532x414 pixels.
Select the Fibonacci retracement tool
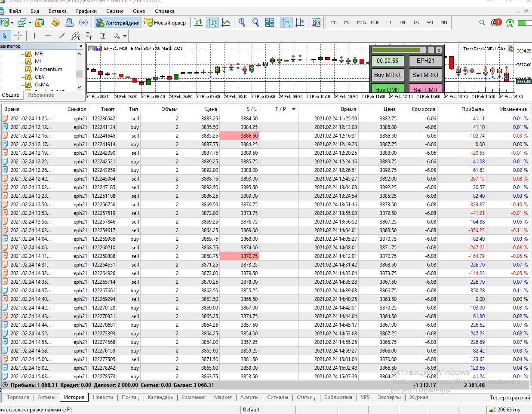tap(89, 36)
